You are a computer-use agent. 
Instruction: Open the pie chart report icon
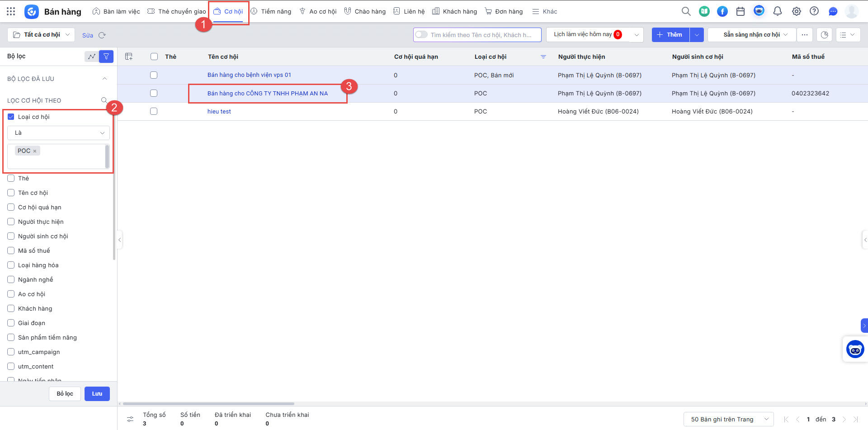click(825, 35)
